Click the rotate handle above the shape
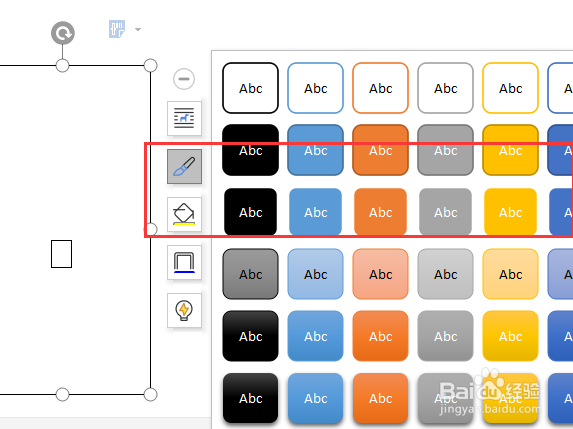The height and width of the screenshot is (429, 573). (63, 33)
